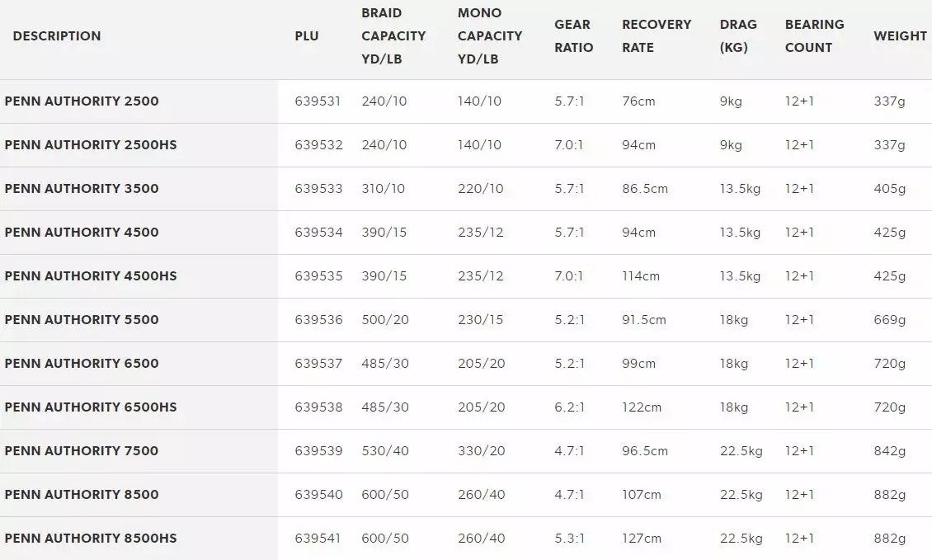
Task: Click the GEAR RATIO column header
Action: 573,36
